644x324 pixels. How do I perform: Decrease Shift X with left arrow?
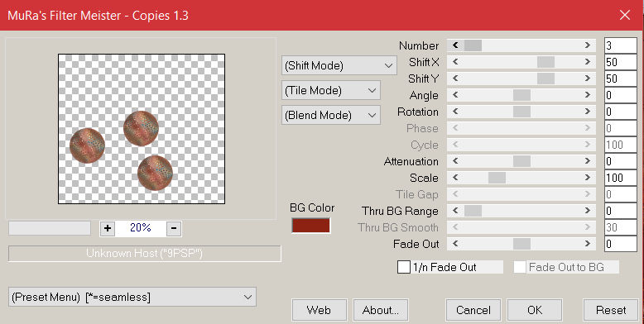point(455,62)
